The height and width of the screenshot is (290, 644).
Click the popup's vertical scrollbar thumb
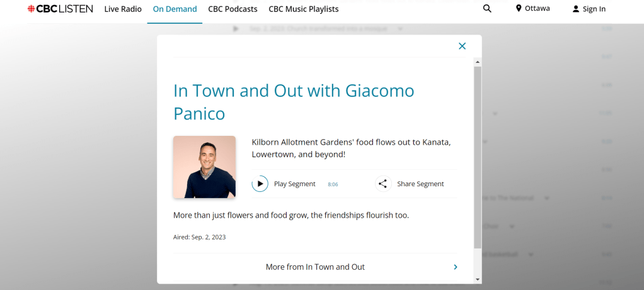478,157
